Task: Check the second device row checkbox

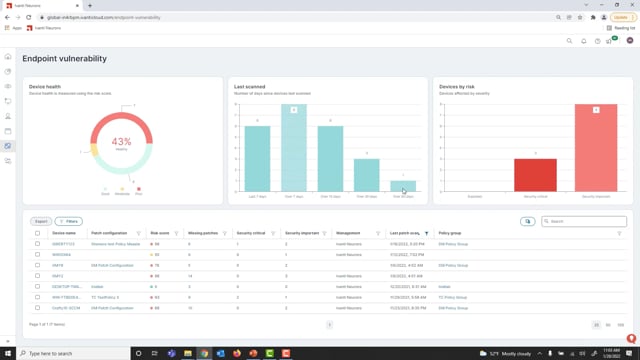Action: (38, 254)
